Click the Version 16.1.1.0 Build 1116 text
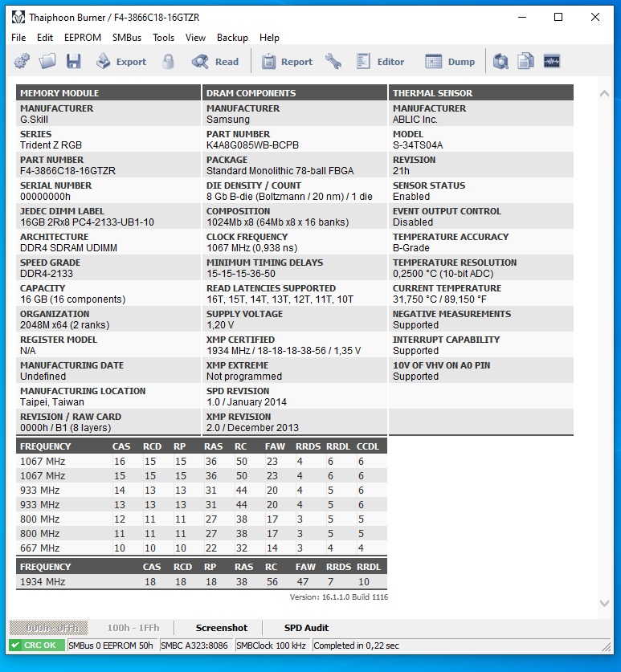 [339, 597]
